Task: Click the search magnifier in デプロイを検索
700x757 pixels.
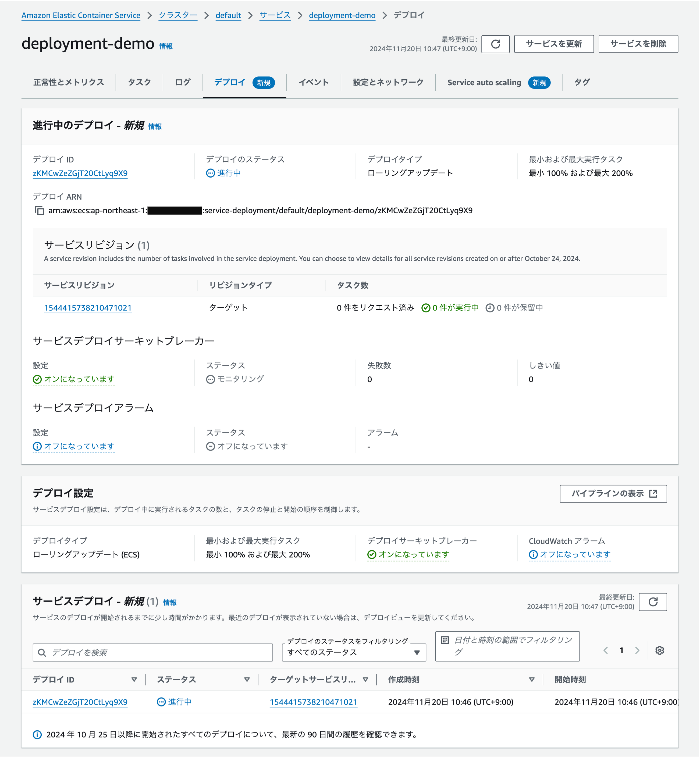Action: coord(42,652)
